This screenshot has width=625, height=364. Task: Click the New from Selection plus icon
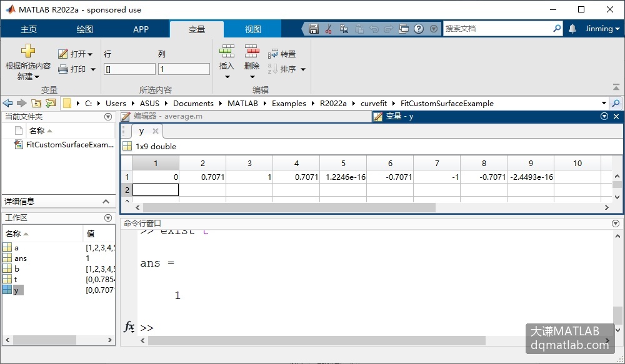click(x=28, y=51)
